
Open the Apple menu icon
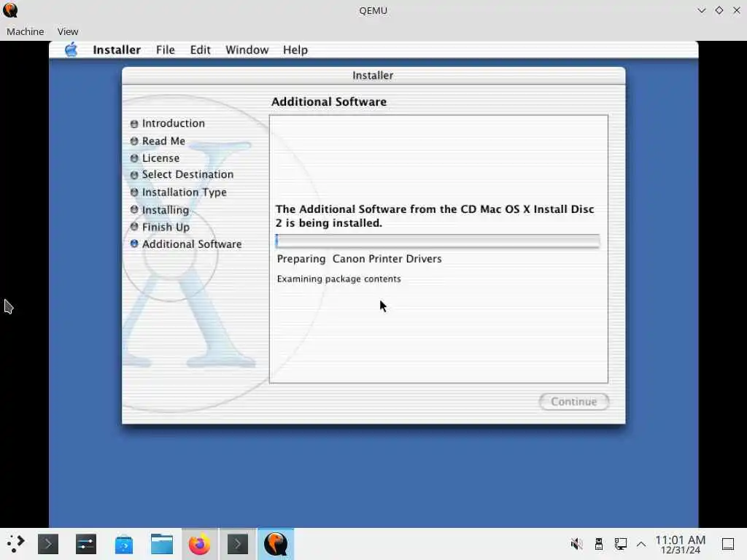71,50
